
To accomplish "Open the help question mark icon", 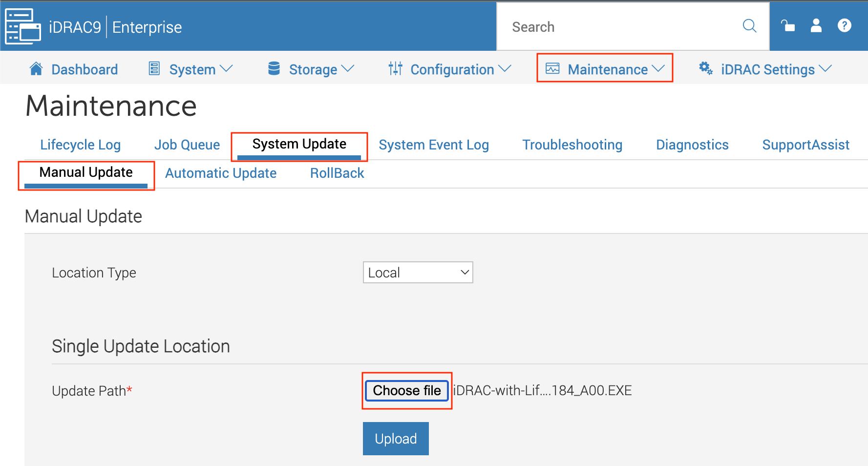I will (844, 25).
